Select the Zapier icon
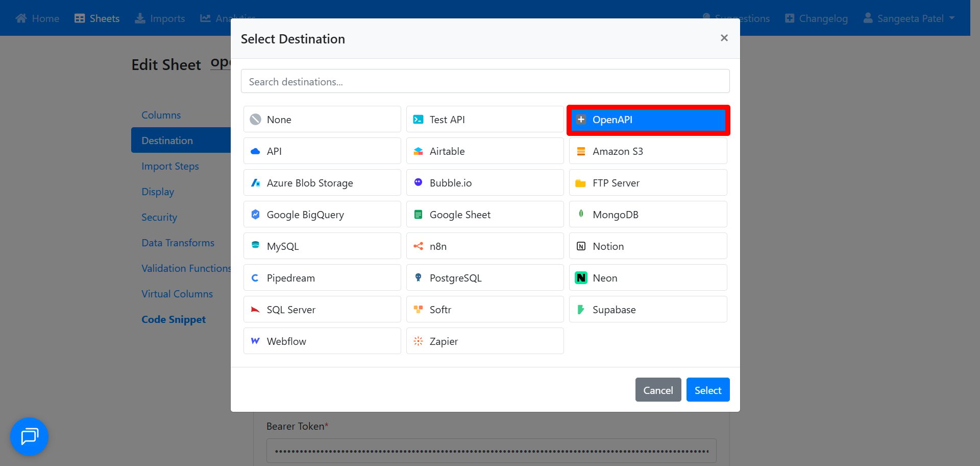The height and width of the screenshot is (466, 980). [418, 341]
